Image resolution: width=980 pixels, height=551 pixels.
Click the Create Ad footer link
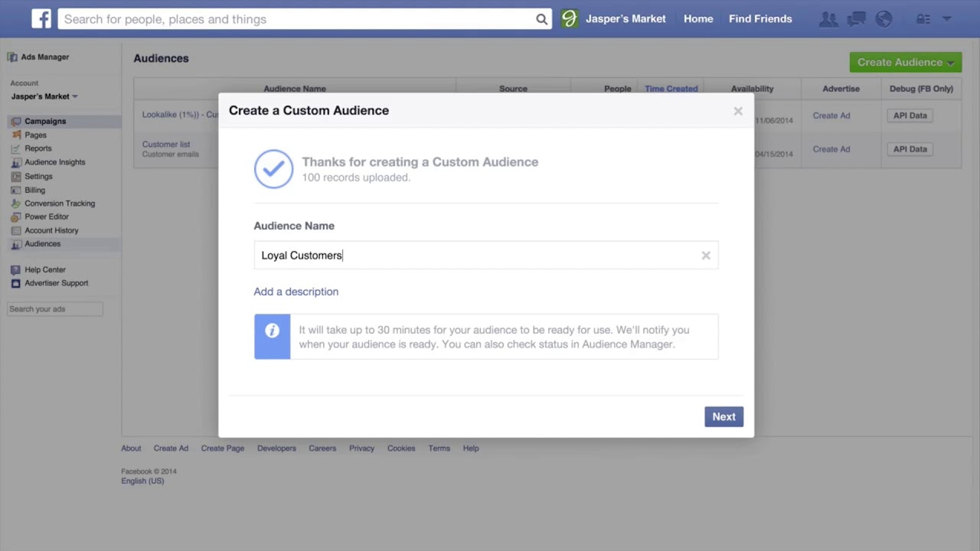pos(171,448)
